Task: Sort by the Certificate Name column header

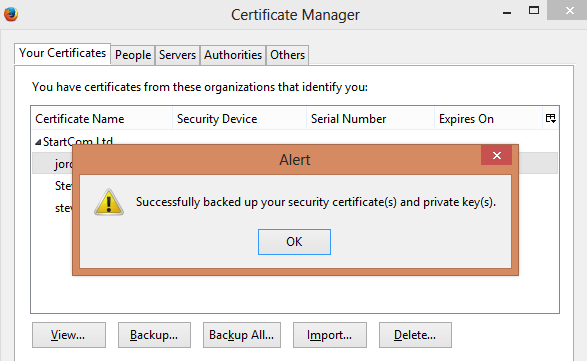Action: (102, 119)
